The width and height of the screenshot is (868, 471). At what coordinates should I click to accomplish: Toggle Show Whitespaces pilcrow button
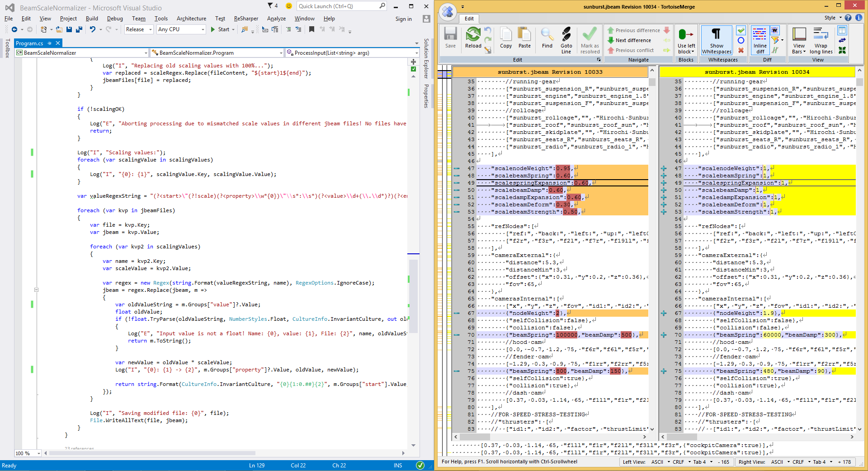point(717,40)
